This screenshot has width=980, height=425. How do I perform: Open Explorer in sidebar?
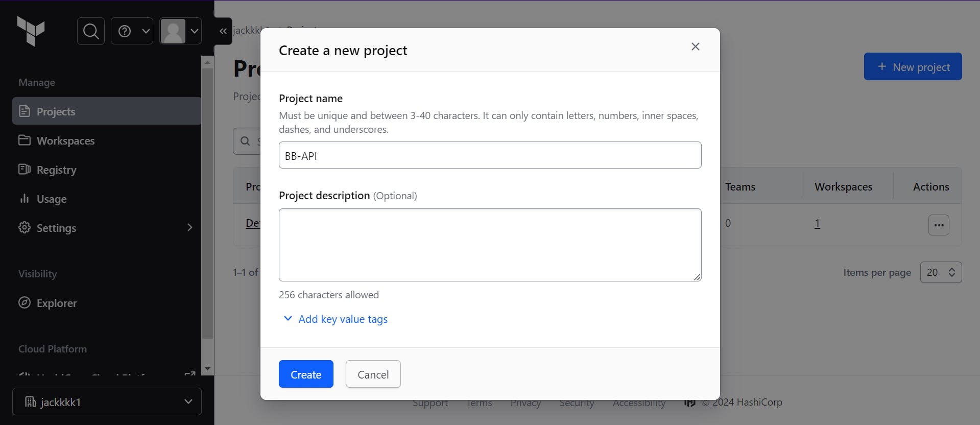pyautogui.click(x=107, y=302)
